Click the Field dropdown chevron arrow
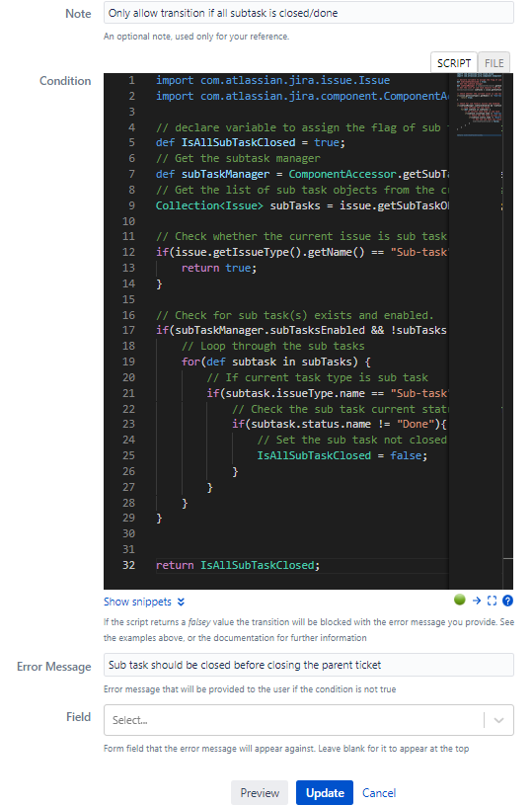This screenshot has width=532, height=805. pos(498,720)
